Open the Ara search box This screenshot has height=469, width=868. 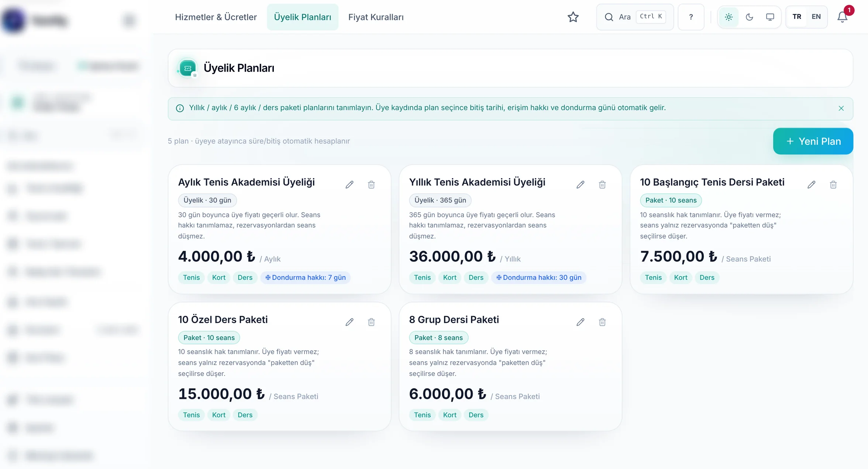click(x=635, y=17)
